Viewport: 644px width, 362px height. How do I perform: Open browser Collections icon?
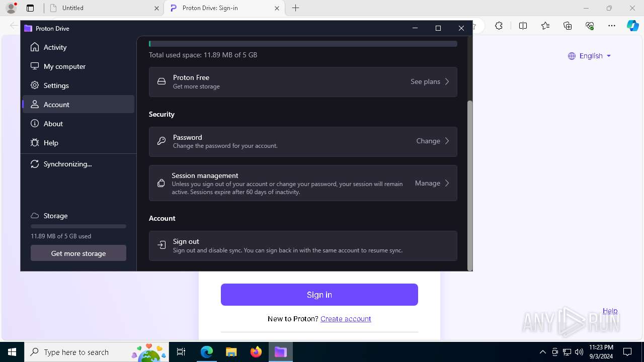tap(568, 26)
